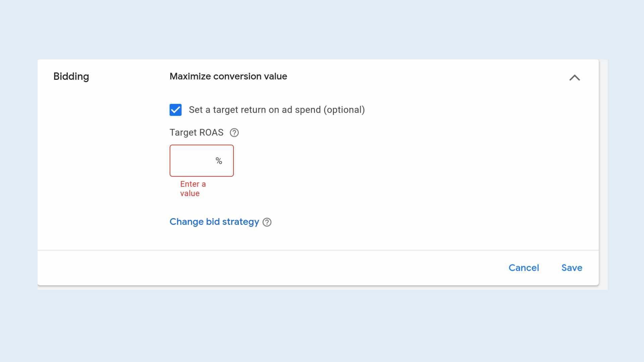Open the Change bid strategy link
This screenshot has height=362, width=644.
214,222
